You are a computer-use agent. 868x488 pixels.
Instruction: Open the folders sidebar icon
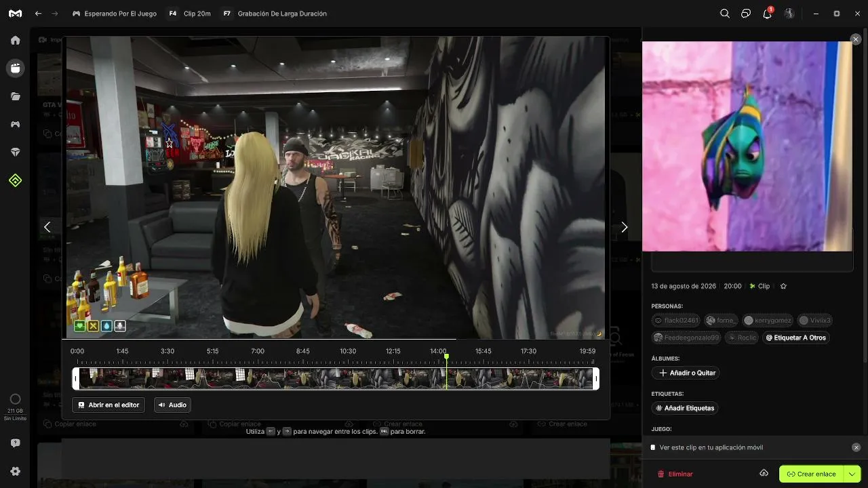point(15,96)
